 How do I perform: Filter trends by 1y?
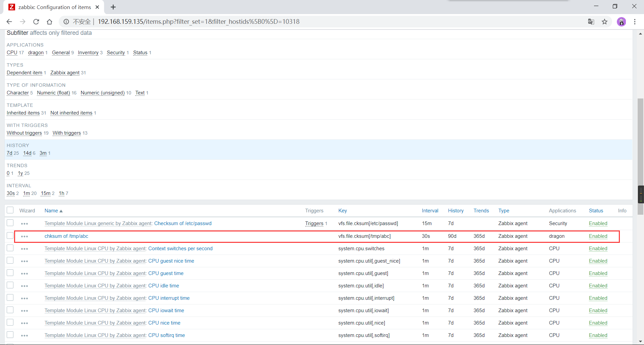click(20, 173)
